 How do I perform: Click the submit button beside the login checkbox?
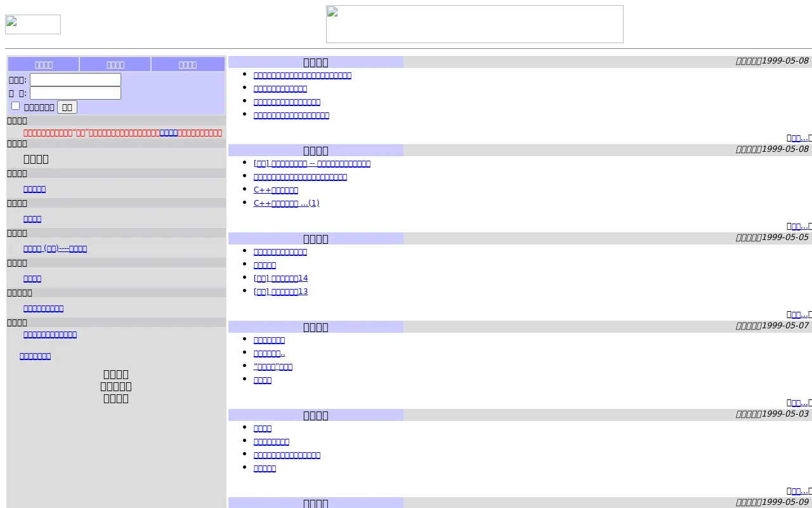(x=67, y=107)
